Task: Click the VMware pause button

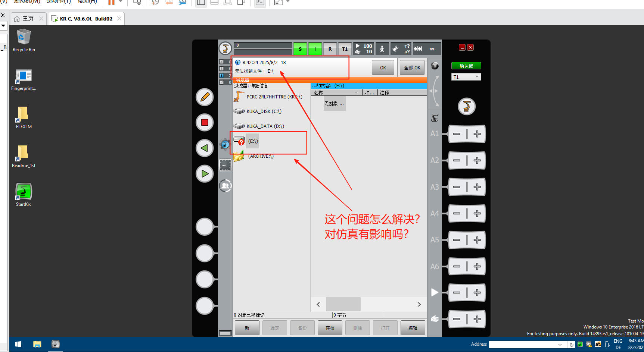Action: coord(111,2)
